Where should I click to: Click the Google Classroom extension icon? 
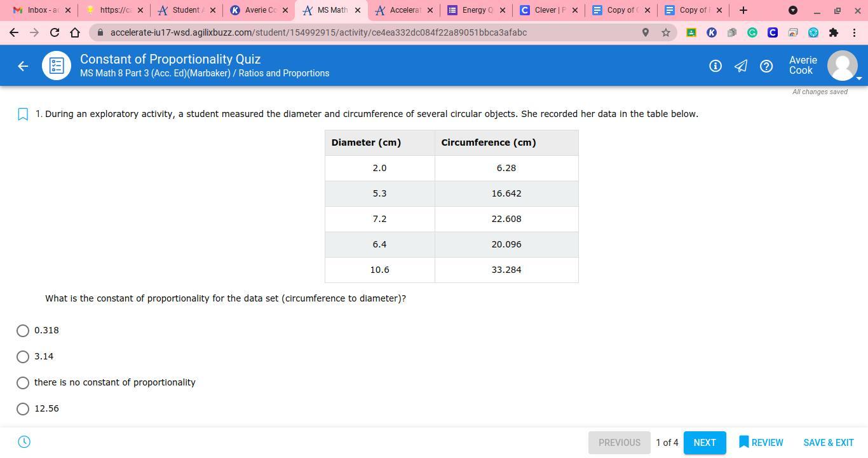pos(691,32)
